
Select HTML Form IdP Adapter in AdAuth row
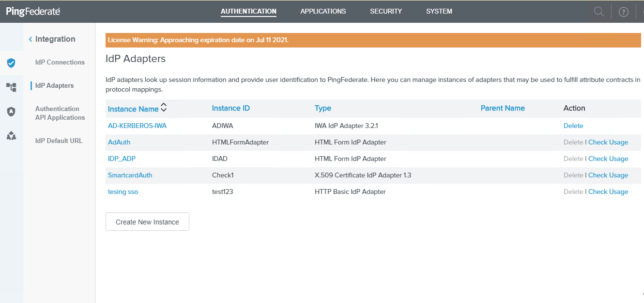(351, 142)
